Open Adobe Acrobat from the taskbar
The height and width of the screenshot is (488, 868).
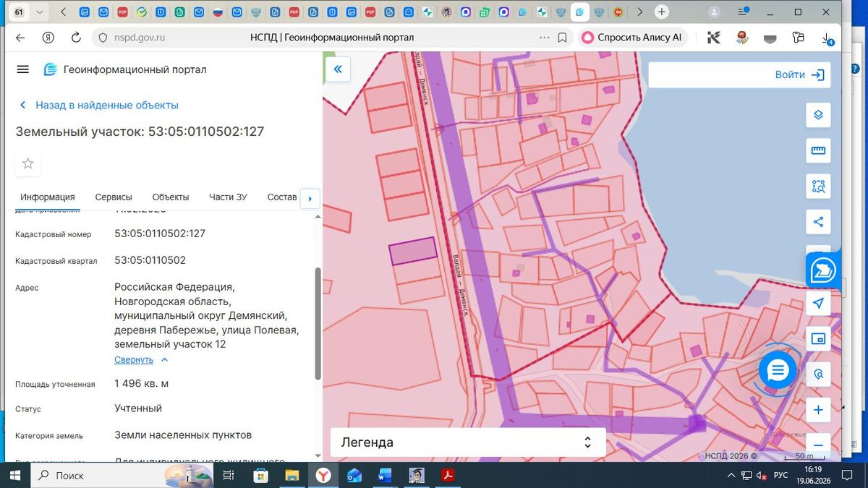(448, 475)
